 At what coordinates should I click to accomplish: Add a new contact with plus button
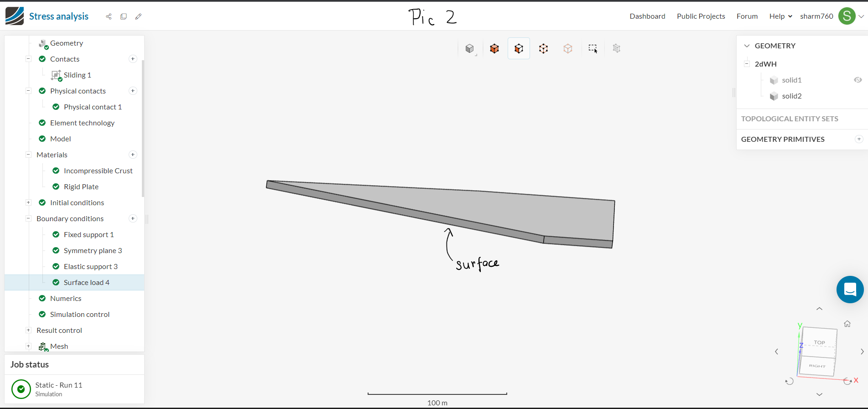(133, 59)
